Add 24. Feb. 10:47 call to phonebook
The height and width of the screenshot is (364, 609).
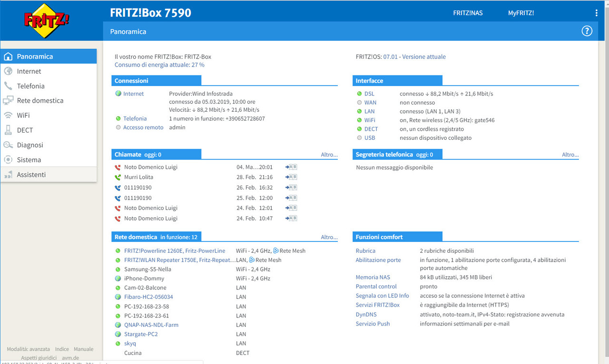pos(291,218)
